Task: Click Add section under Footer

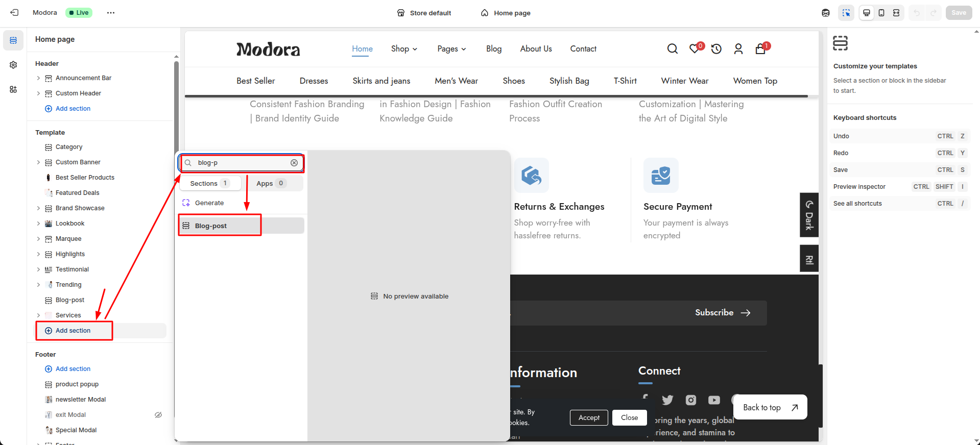Action: coord(68,369)
